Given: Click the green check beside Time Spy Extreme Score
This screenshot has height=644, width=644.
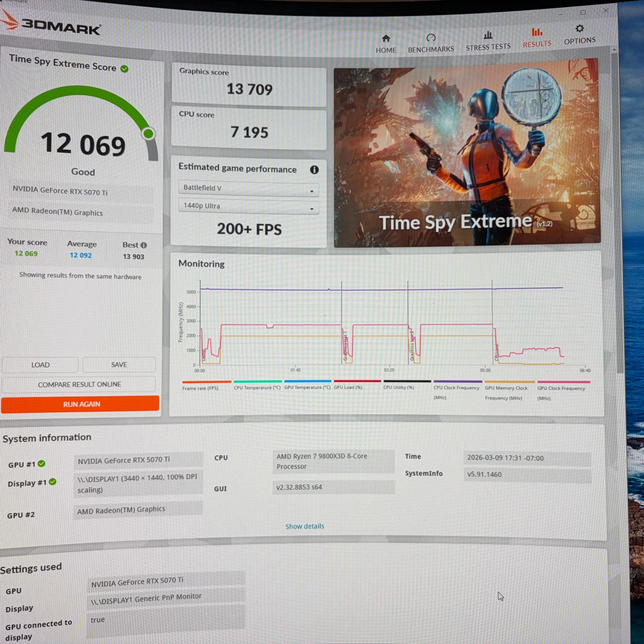Looking at the screenshot, I should pos(124,69).
